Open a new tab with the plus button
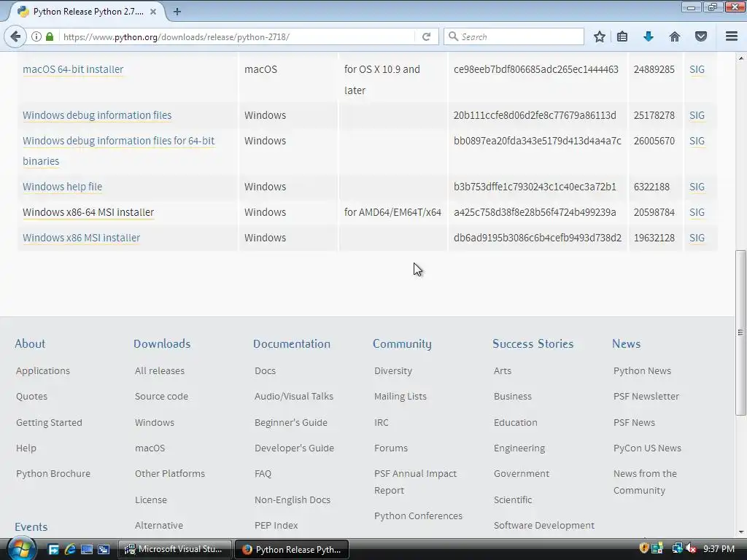 [177, 12]
